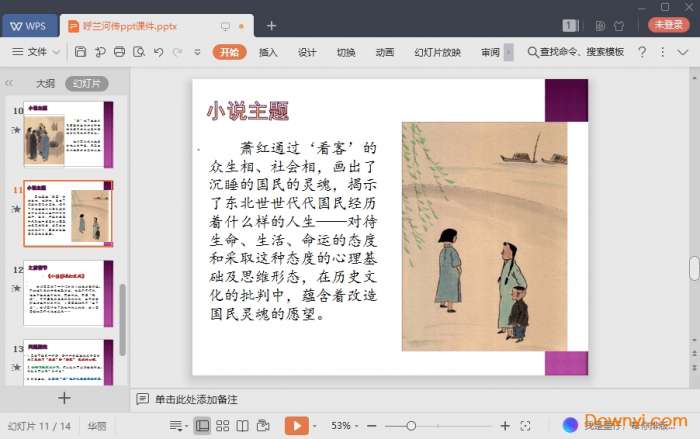Open the 设计 tab
Viewport: 700px width, 439px height.
(307, 52)
